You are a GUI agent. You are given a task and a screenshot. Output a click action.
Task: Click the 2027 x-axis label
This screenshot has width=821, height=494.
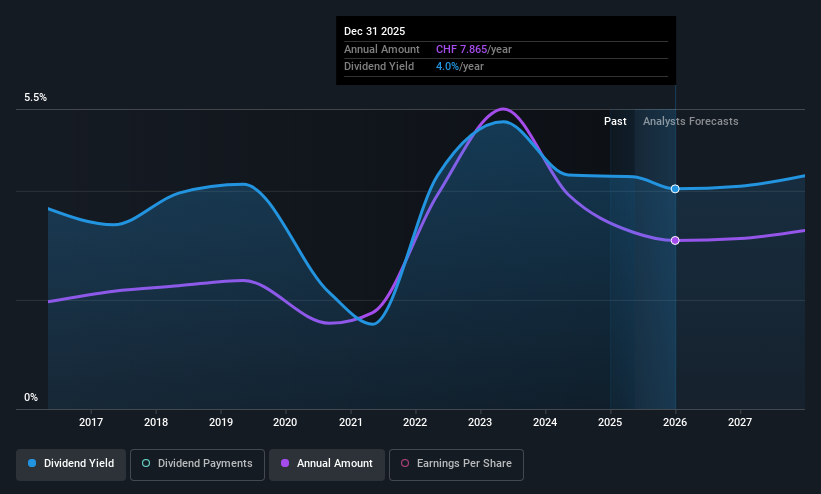[740, 422]
